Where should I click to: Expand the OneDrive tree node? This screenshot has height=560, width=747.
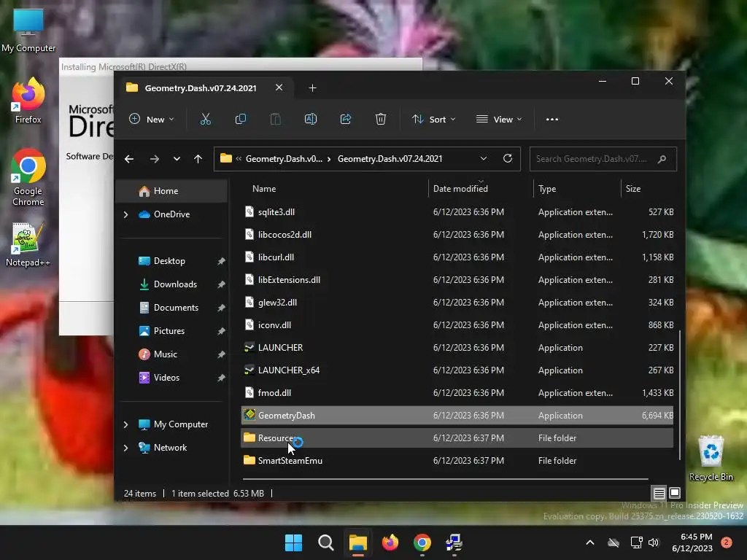point(125,215)
